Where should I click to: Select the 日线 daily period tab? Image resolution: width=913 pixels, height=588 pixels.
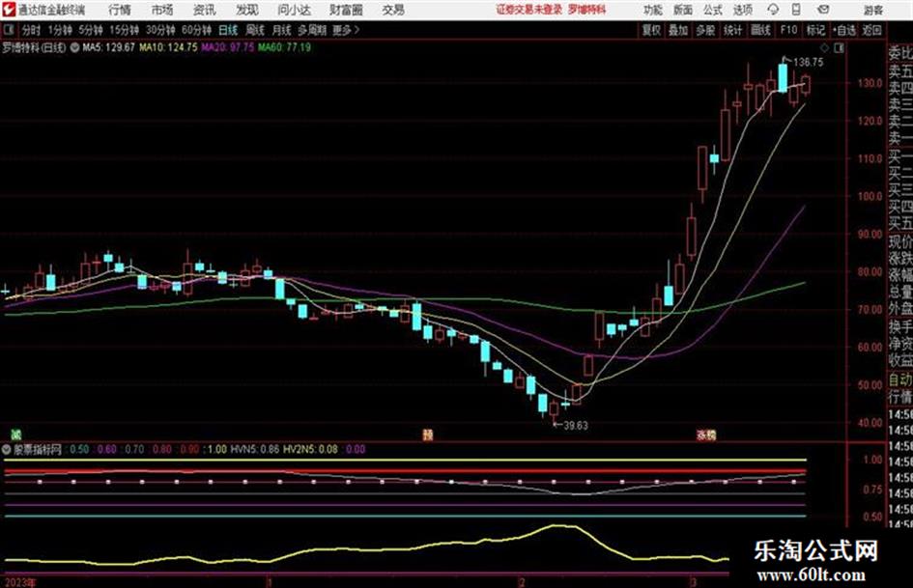[x=228, y=30]
